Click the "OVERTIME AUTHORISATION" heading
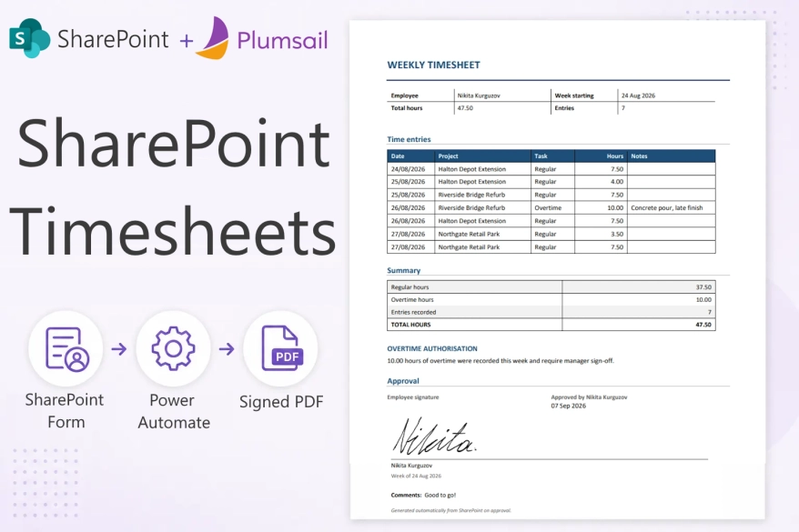Image resolution: width=799 pixels, height=532 pixels. point(432,348)
